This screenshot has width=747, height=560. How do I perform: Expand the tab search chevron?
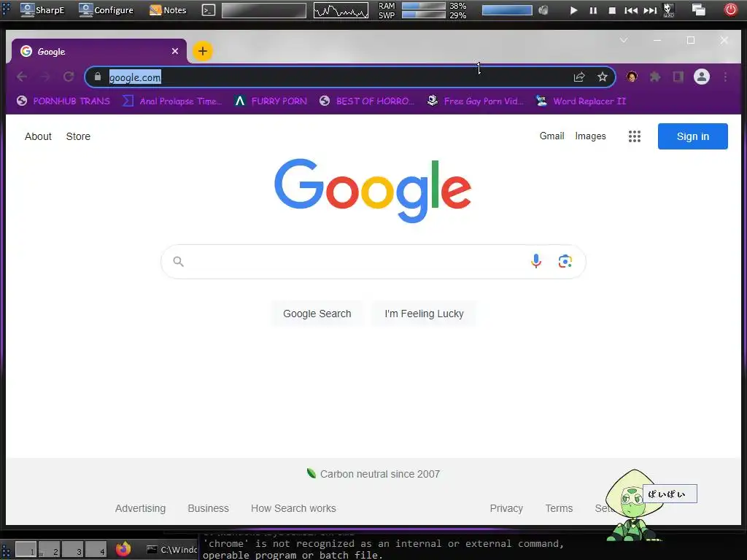point(624,41)
